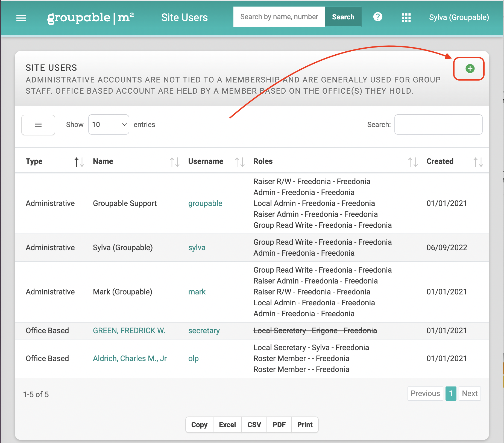The height and width of the screenshot is (443, 504).
Task: Go to the Next page
Action: [470, 393]
